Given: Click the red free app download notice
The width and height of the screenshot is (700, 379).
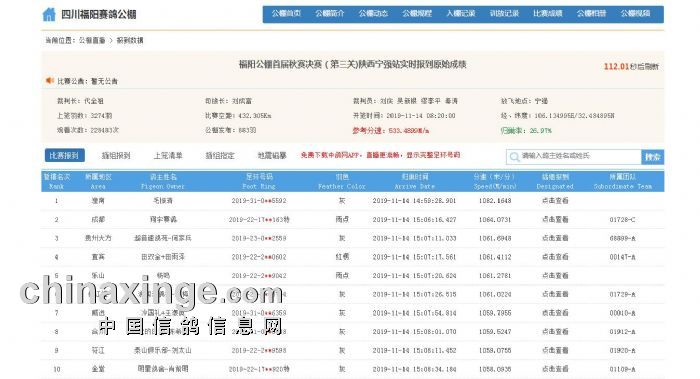Looking at the screenshot, I should (x=380, y=155).
